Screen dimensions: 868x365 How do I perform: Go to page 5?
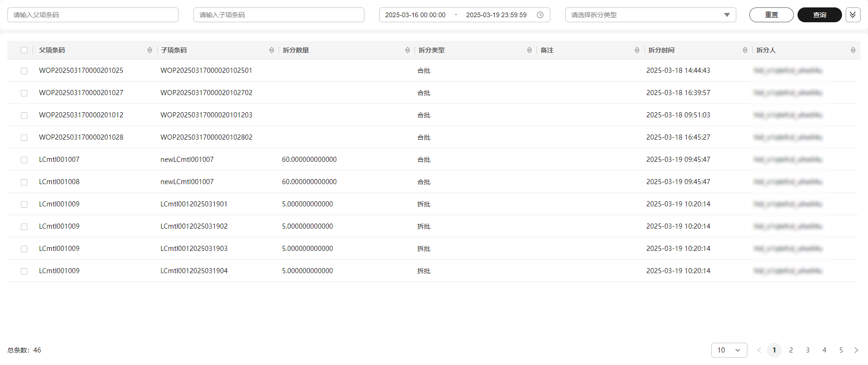(x=841, y=350)
